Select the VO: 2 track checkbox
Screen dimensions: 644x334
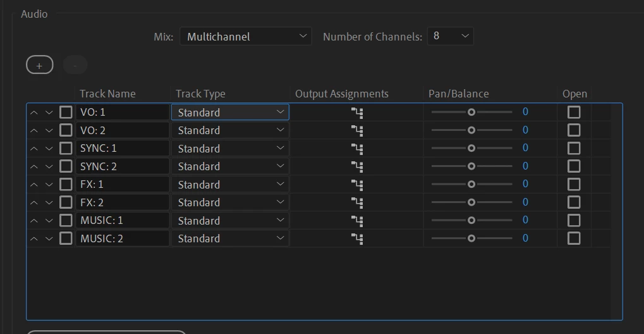(66, 130)
